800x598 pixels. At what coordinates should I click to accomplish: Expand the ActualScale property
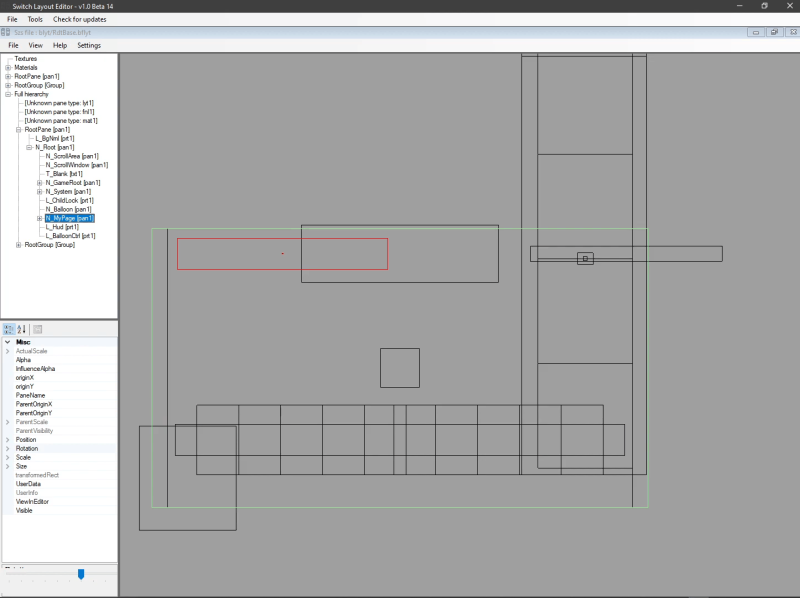[8, 351]
